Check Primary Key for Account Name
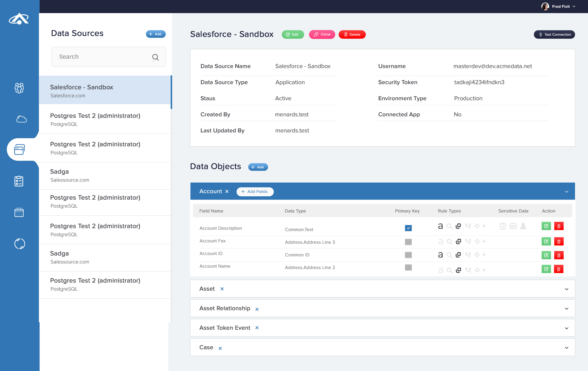588x371 pixels. pyautogui.click(x=408, y=267)
